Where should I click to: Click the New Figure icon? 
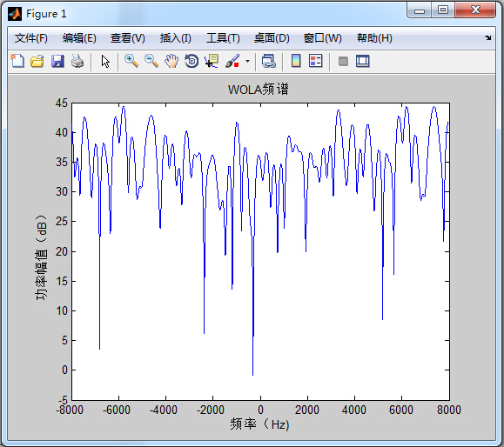pos(17,61)
